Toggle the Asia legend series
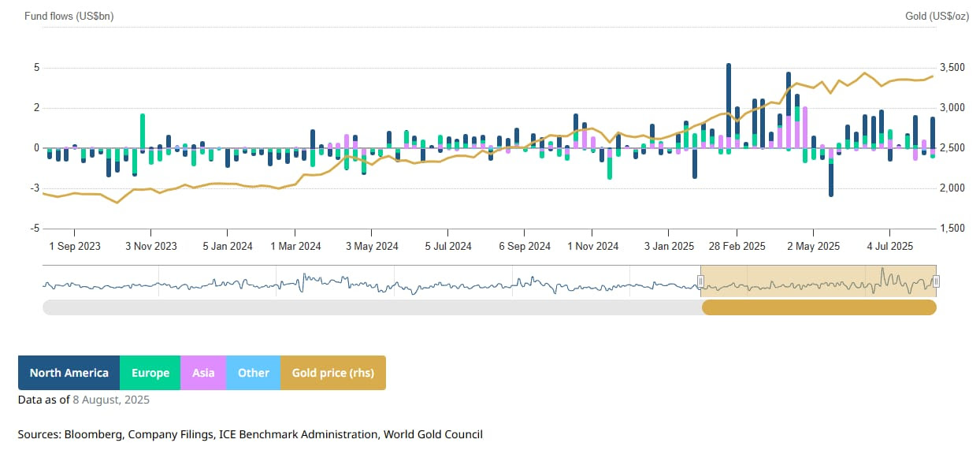 tap(203, 373)
